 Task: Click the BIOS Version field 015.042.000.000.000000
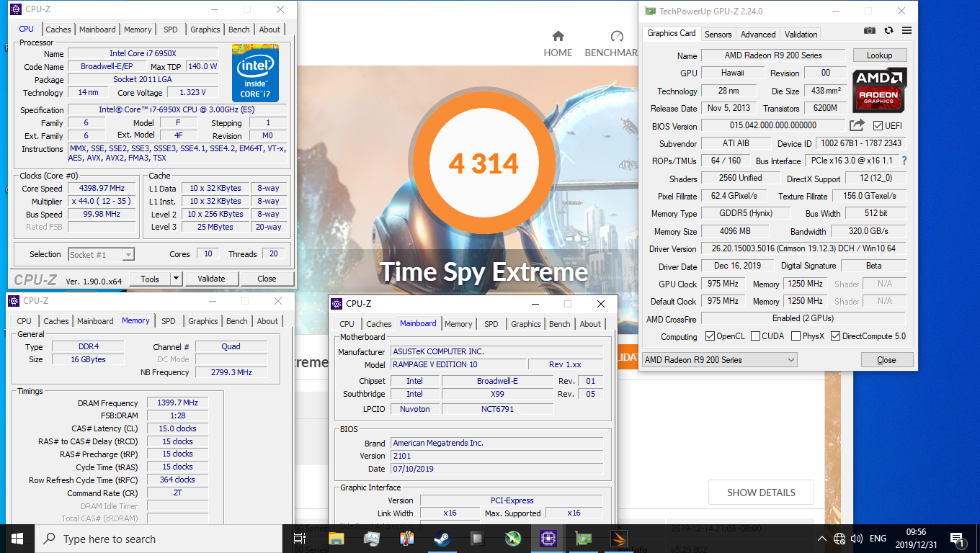point(772,126)
